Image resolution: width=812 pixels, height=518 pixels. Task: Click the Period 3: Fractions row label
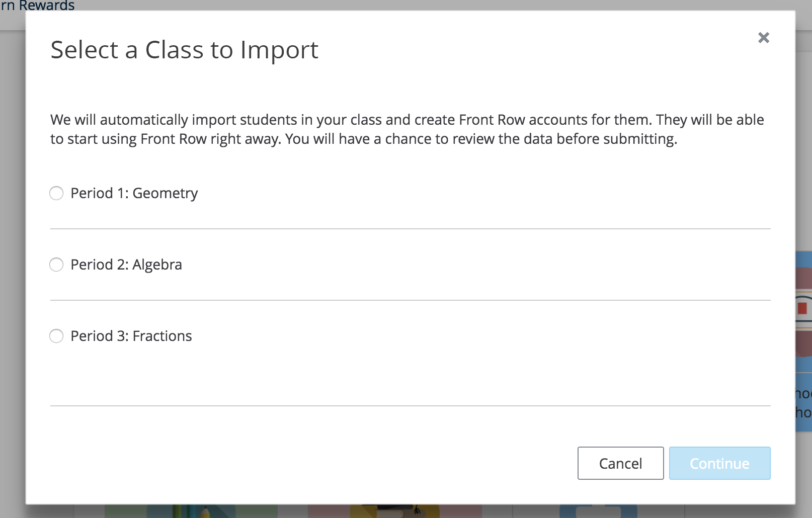(131, 336)
